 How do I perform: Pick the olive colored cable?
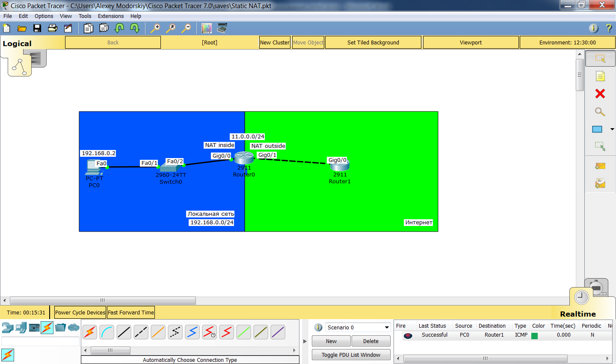pyautogui.click(x=261, y=332)
